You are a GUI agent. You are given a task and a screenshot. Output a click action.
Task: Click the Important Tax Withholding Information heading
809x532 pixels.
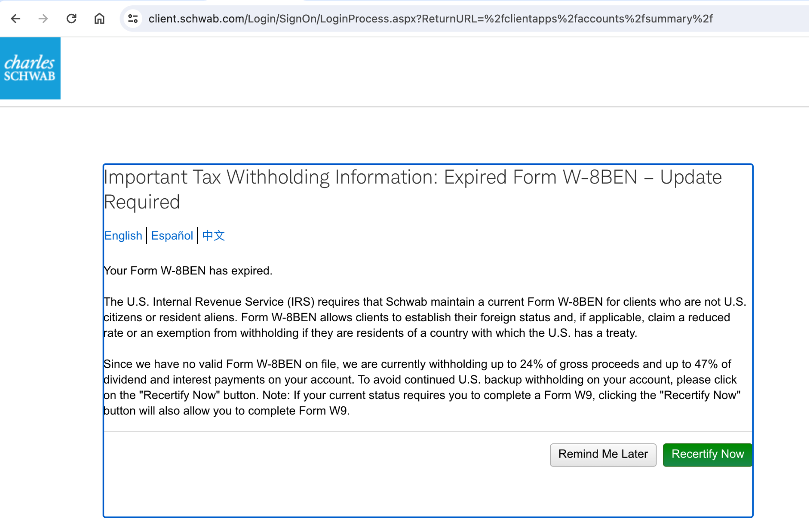coord(413,189)
